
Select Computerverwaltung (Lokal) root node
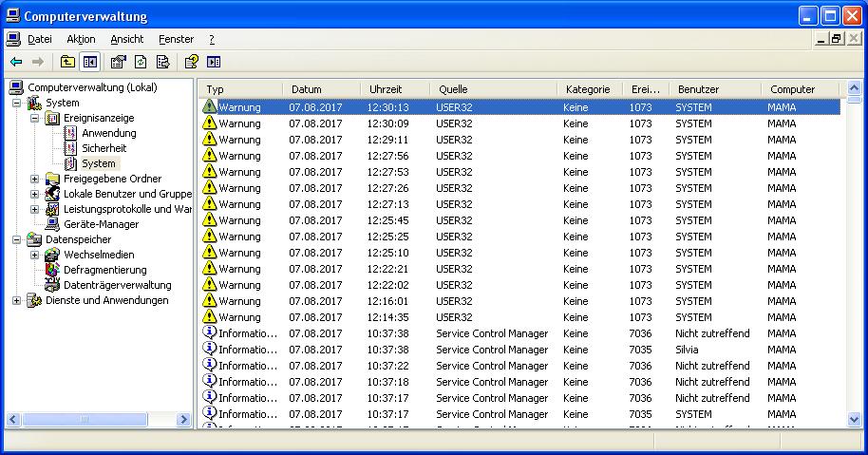(92, 87)
